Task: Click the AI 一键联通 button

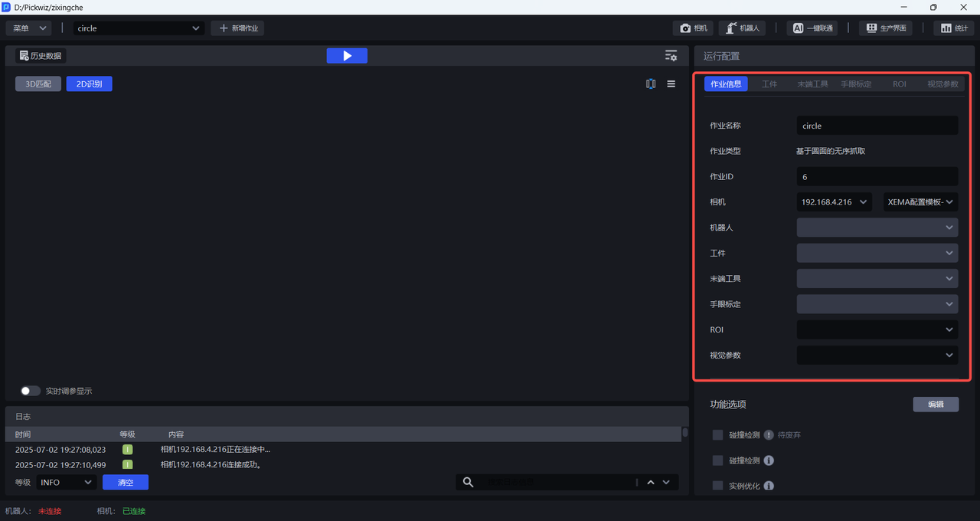Action: pyautogui.click(x=812, y=28)
